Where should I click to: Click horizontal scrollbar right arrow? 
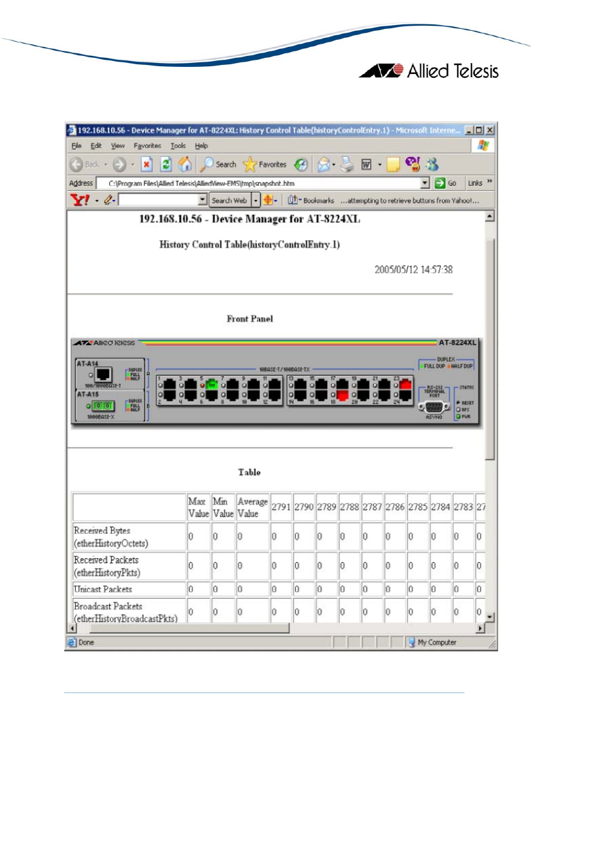pyautogui.click(x=480, y=628)
